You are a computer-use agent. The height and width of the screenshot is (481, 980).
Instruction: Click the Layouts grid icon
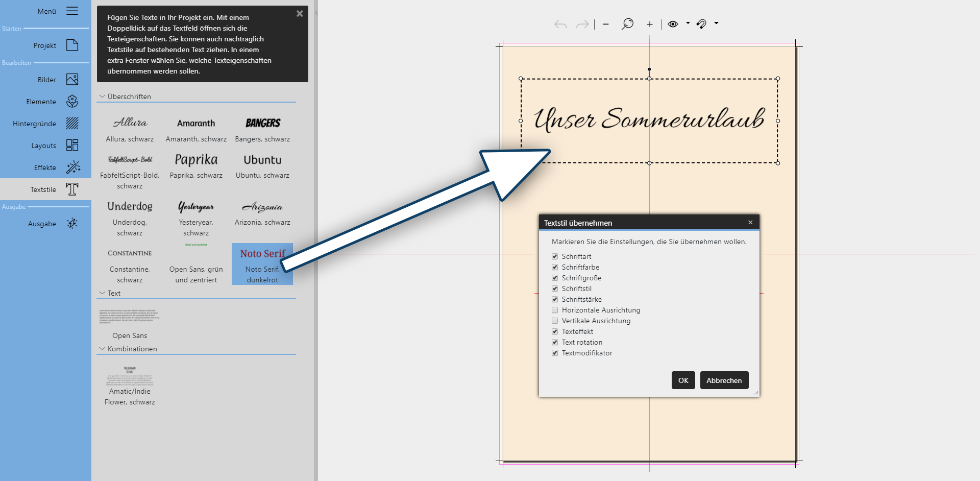pos(72,146)
